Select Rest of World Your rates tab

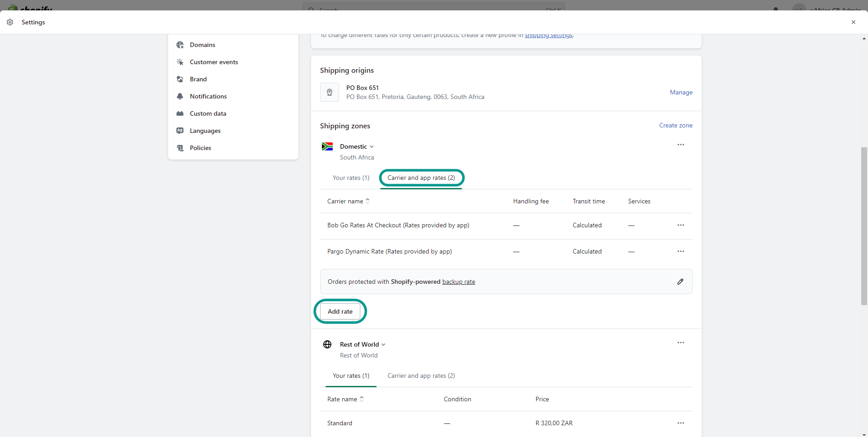point(351,376)
